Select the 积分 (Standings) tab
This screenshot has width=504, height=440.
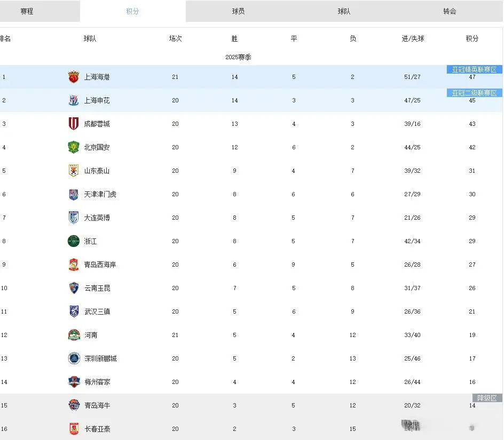point(132,11)
